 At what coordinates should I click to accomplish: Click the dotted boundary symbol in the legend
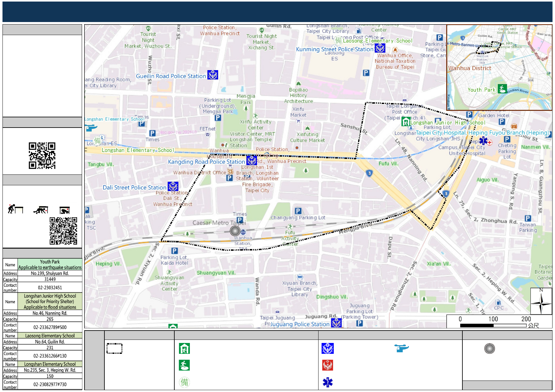(114, 349)
